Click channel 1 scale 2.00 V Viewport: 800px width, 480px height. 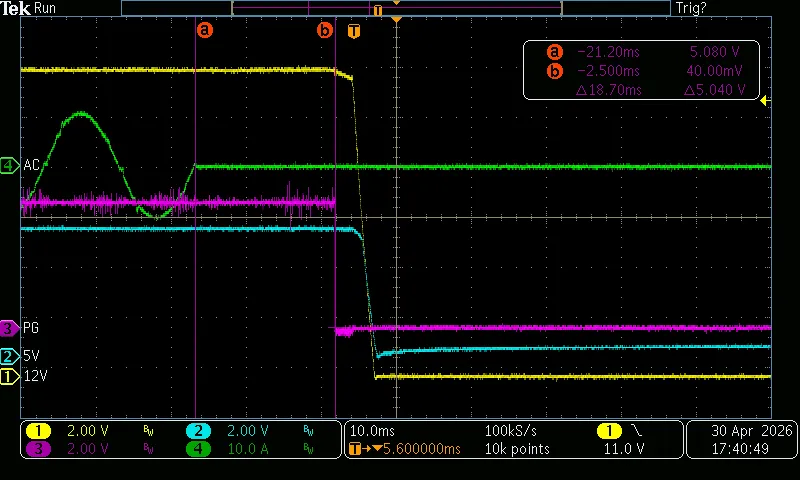[88, 431]
